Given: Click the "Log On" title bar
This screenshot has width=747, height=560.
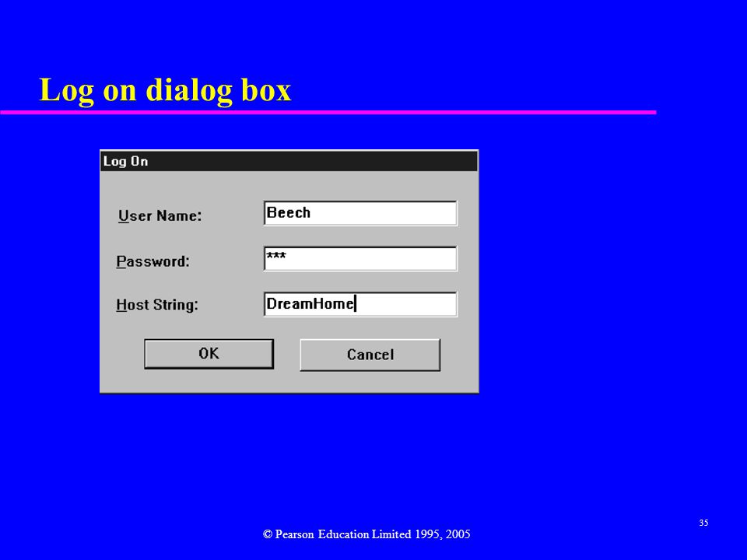Looking at the screenshot, I should [x=289, y=162].
